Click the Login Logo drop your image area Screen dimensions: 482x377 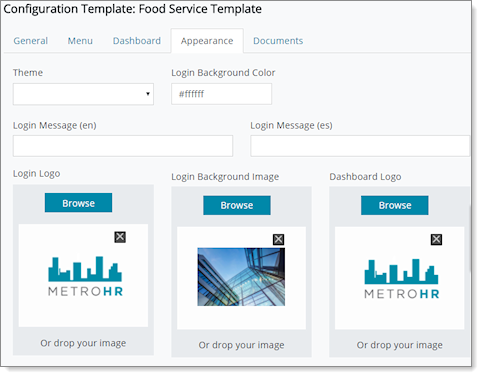(x=83, y=343)
